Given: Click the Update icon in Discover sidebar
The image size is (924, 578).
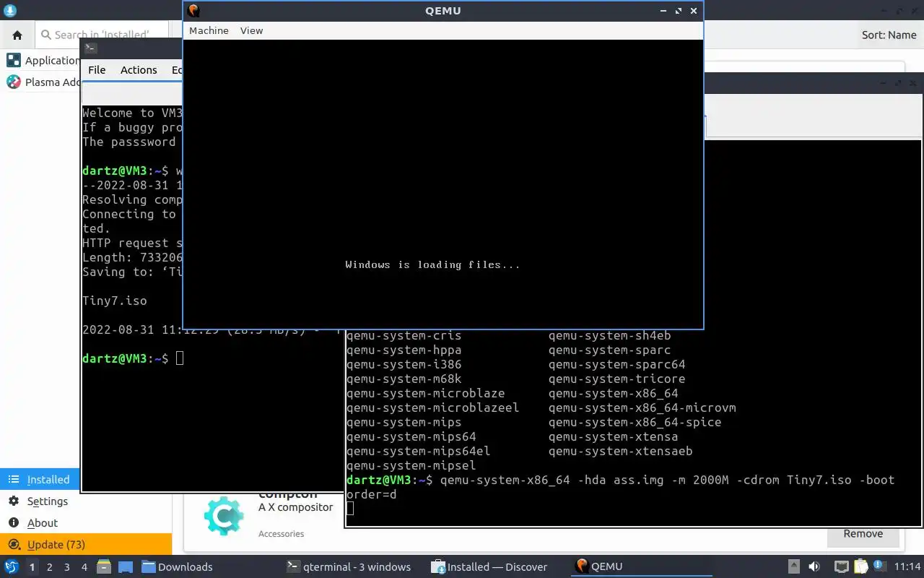Looking at the screenshot, I should (x=14, y=544).
